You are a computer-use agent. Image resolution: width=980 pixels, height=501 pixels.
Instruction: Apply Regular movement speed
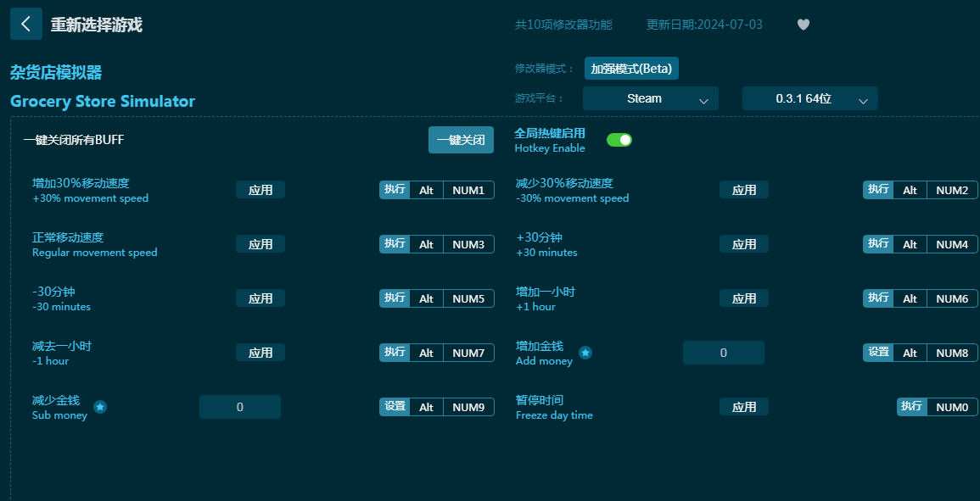pos(260,244)
